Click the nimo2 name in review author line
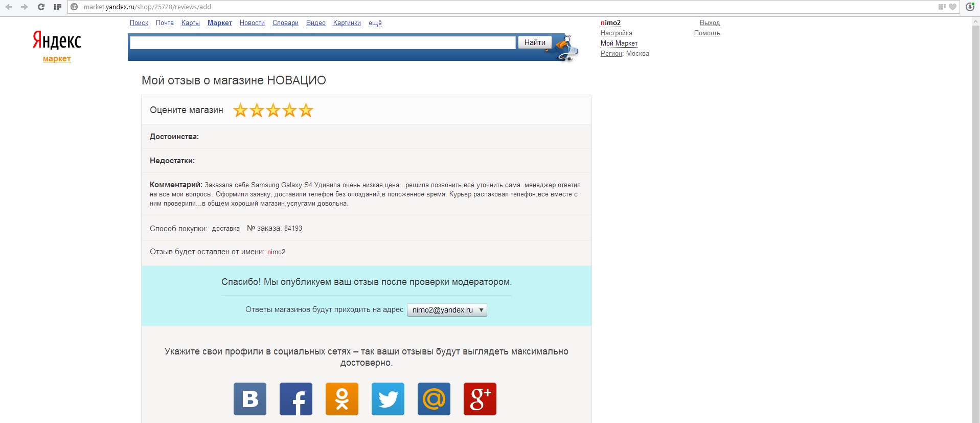The width and height of the screenshot is (980, 423). coord(276,252)
